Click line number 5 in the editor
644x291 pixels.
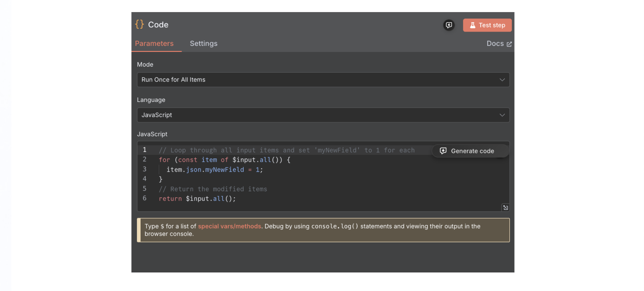(145, 189)
